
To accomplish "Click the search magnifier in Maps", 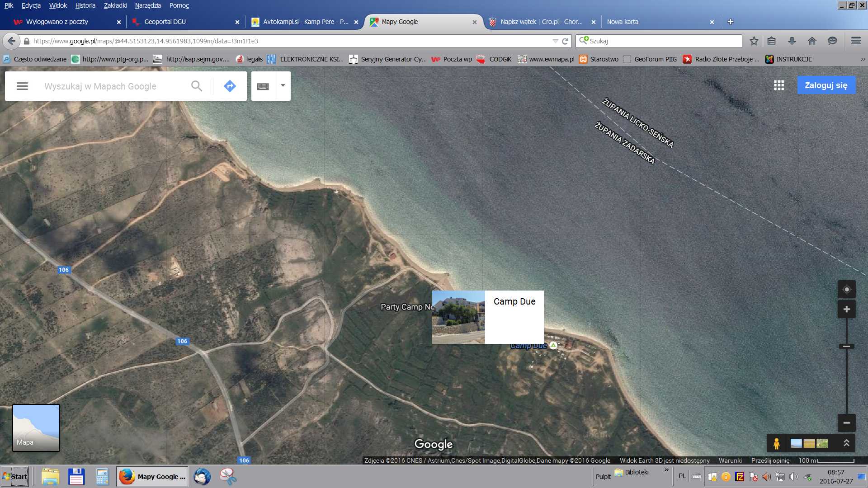I will tap(196, 86).
